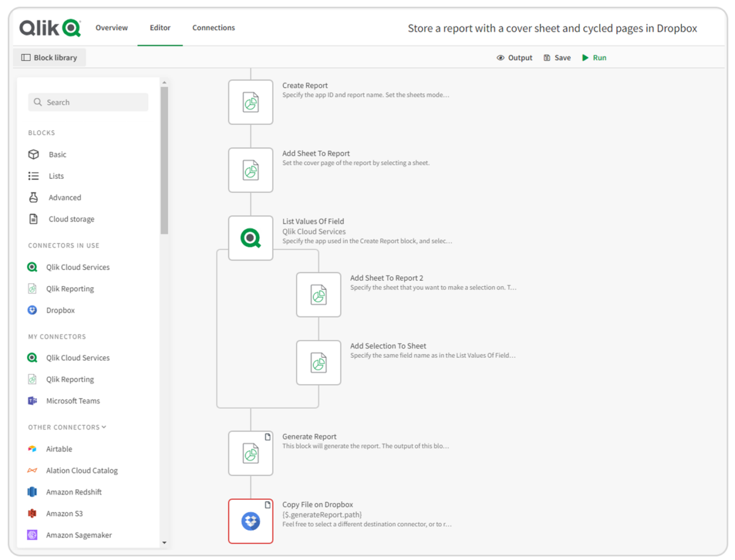This screenshot has height=560, width=735.
Task: Open the Cloud storage block category
Action: click(70, 219)
